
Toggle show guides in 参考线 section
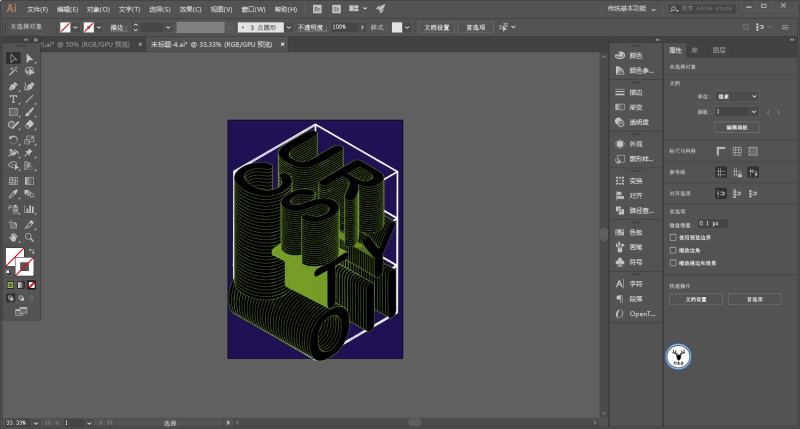[720, 172]
